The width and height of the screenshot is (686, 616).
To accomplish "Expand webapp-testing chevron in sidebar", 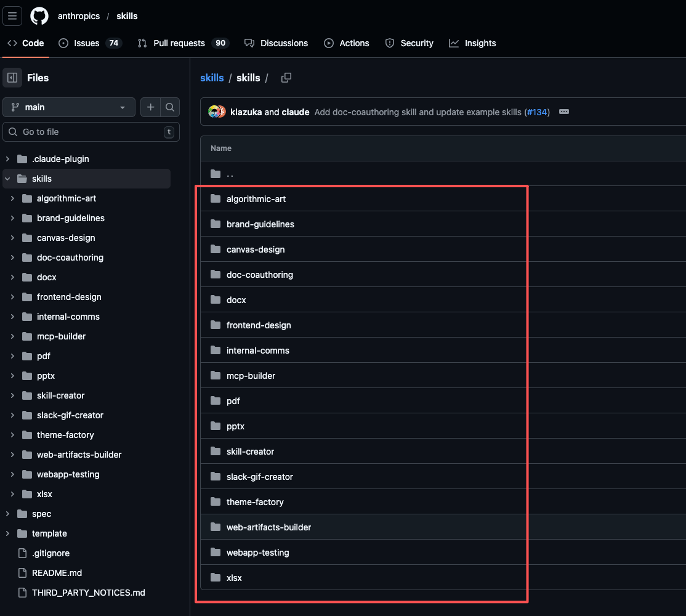I will click(12, 474).
